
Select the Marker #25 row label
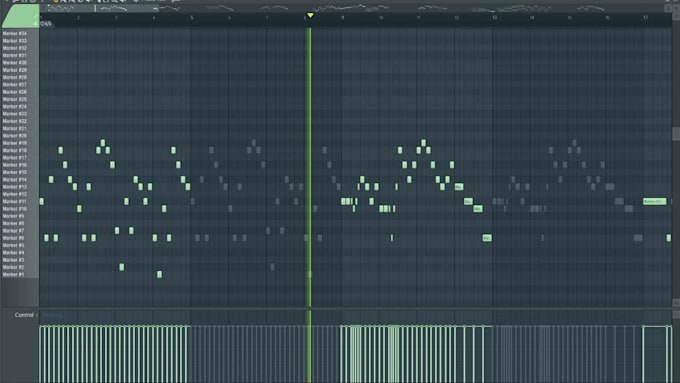15,99
